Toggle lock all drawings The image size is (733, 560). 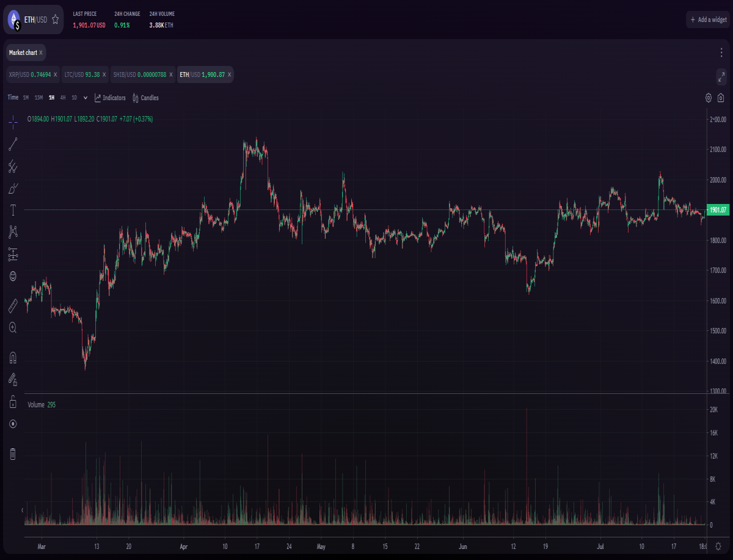pyautogui.click(x=13, y=401)
